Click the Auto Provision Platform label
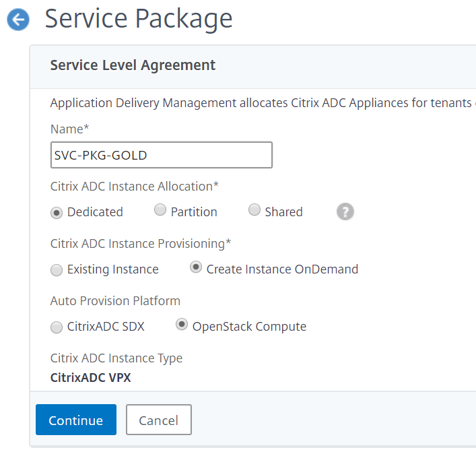Screen dimensions: 476x454 [x=115, y=301]
